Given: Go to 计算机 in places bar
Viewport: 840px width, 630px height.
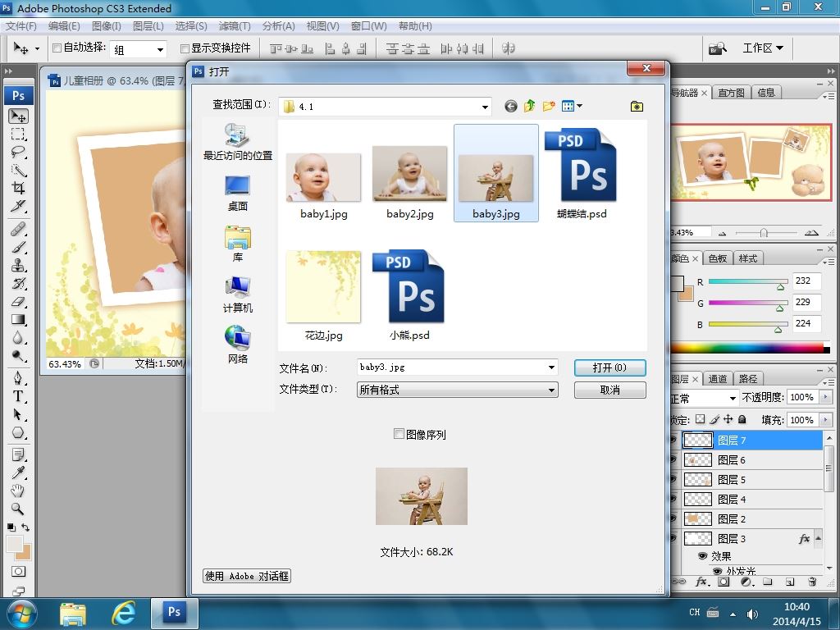Looking at the screenshot, I should point(237,294).
